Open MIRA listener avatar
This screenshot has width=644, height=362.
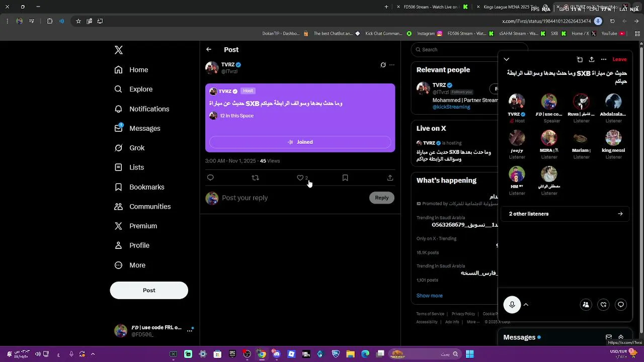coord(549,138)
